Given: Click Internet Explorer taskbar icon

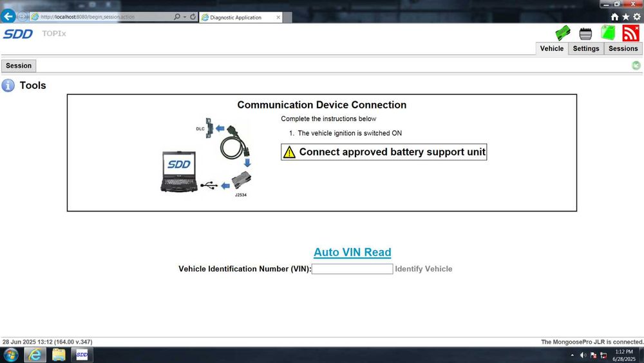Looking at the screenshot, I should click(x=35, y=355).
